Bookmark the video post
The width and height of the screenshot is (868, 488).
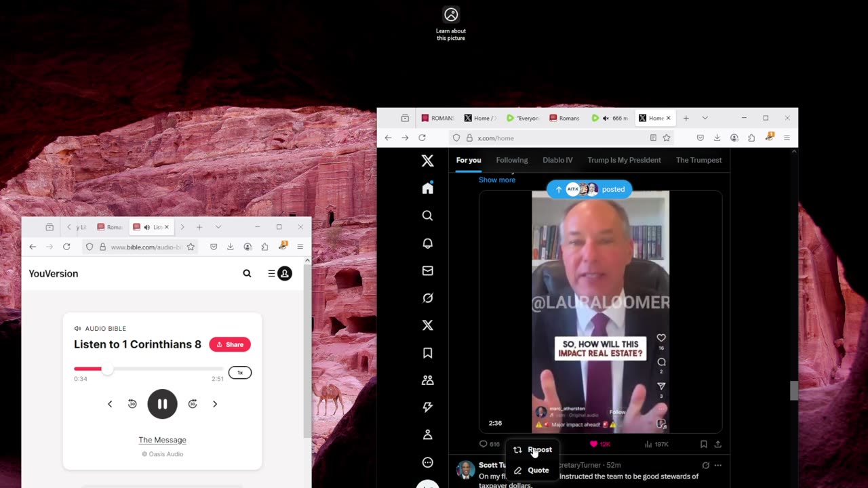coord(703,444)
